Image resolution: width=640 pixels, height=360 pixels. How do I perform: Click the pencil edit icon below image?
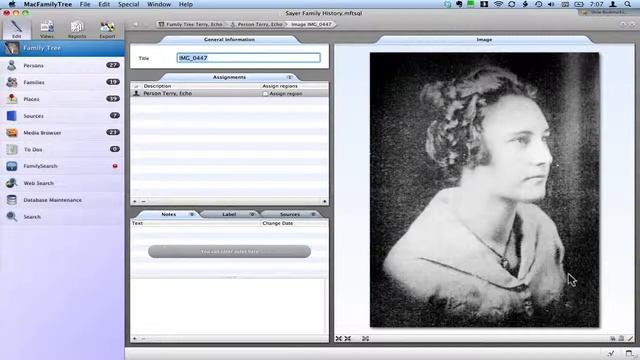630,338
